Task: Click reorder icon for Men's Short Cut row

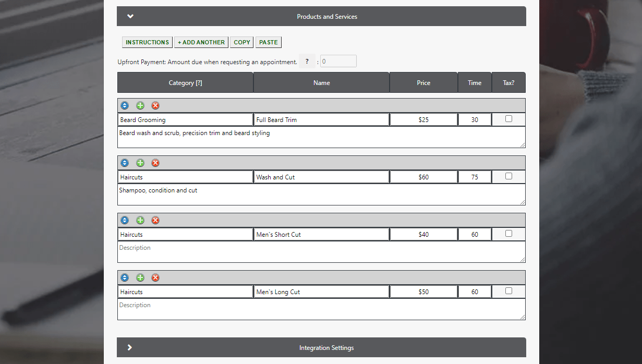Action: tap(124, 220)
